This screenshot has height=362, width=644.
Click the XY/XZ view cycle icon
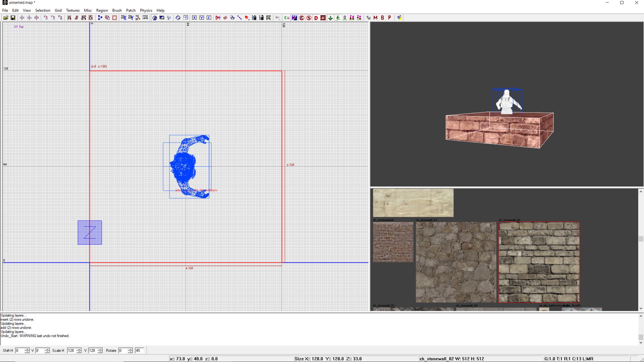(169, 18)
